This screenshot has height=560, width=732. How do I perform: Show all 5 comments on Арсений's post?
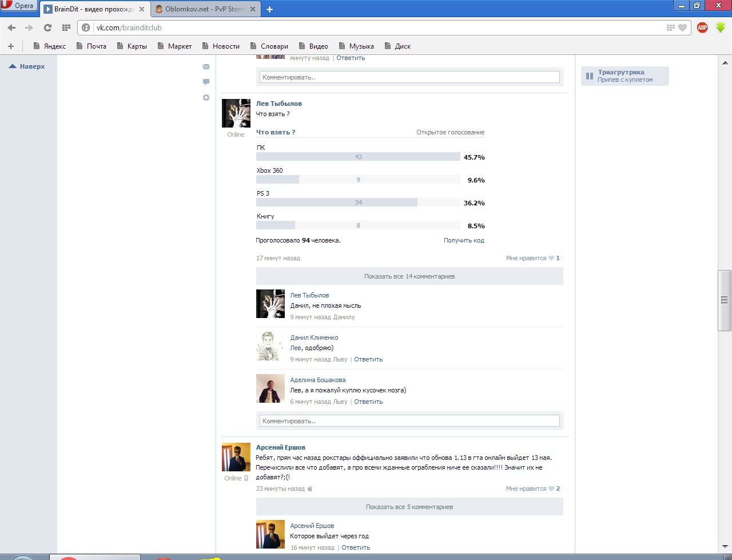(x=409, y=507)
